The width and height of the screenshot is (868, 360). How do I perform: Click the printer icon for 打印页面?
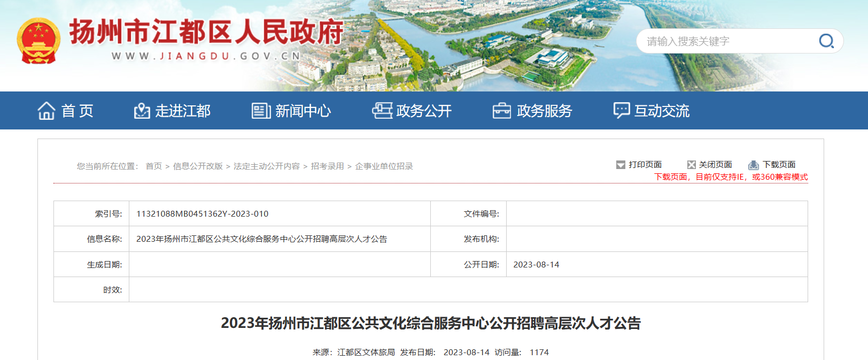point(621,165)
